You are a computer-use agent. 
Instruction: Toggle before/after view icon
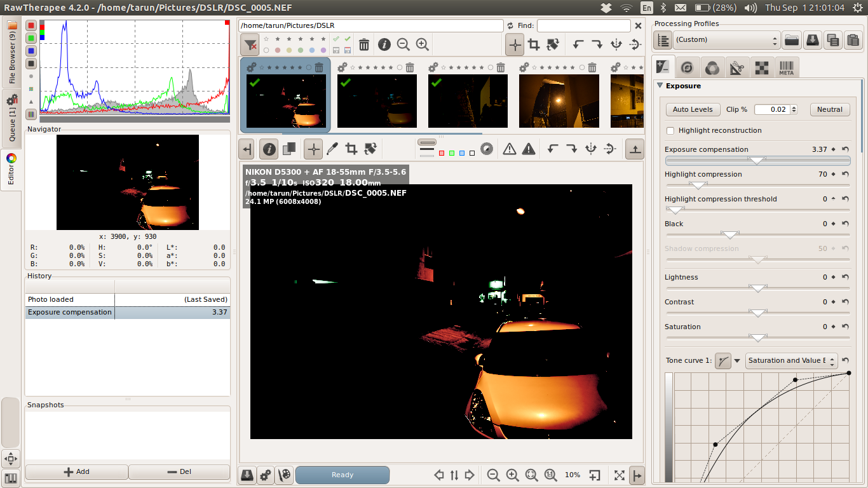tap(289, 149)
